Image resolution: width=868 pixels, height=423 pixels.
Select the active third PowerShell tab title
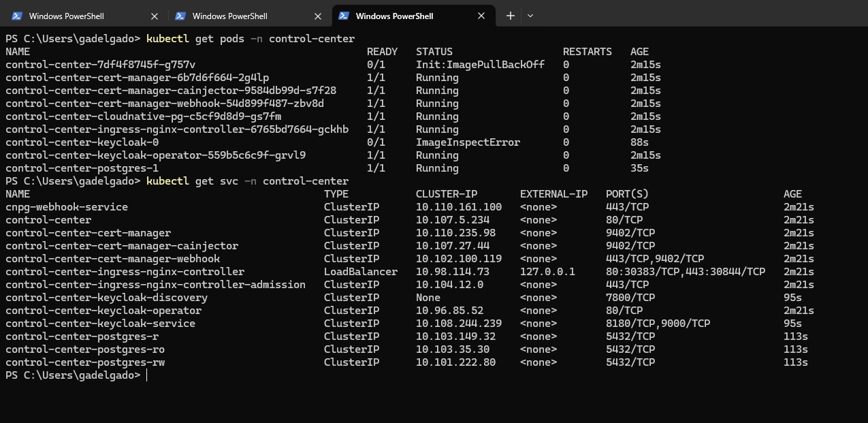pyautogui.click(x=394, y=16)
